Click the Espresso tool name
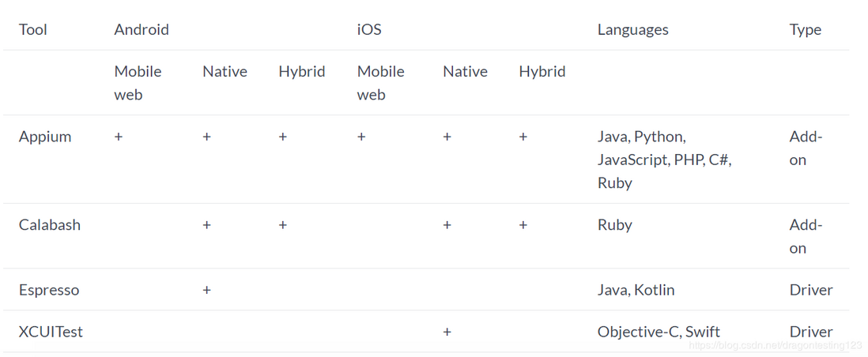Viewport: 868px width, 357px height. 49,290
